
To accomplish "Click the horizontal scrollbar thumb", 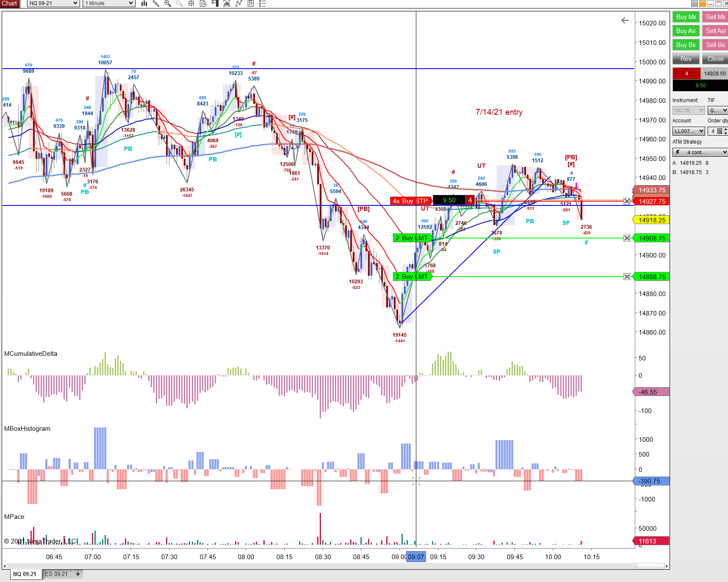I will (650, 566).
